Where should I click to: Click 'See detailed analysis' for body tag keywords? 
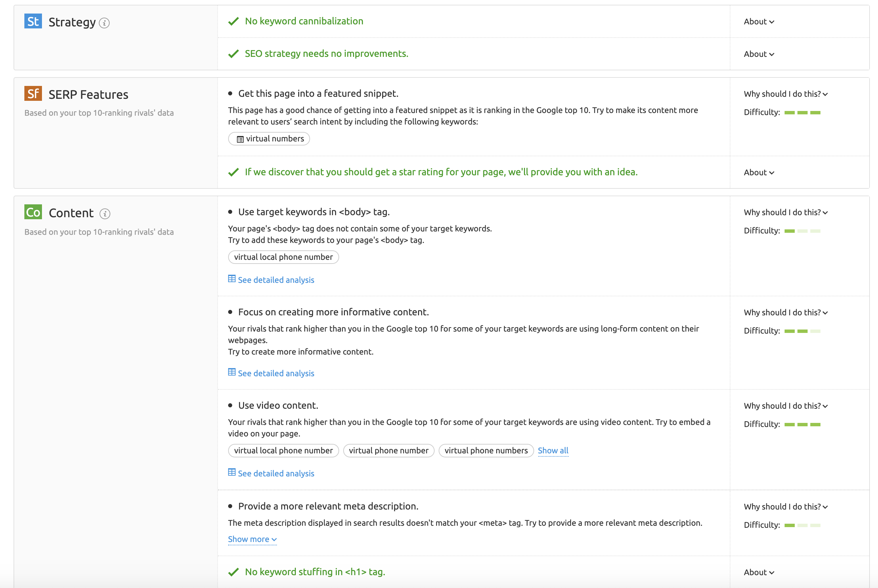click(271, 279)
